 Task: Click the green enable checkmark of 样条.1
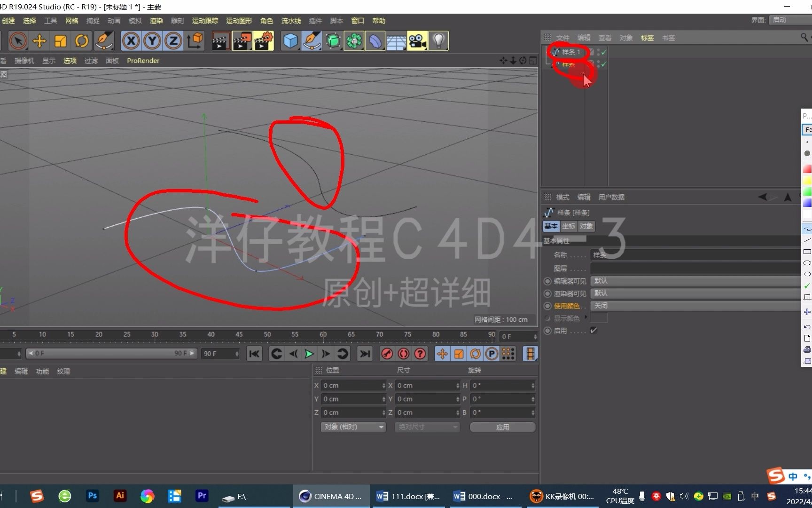[603, 52]
